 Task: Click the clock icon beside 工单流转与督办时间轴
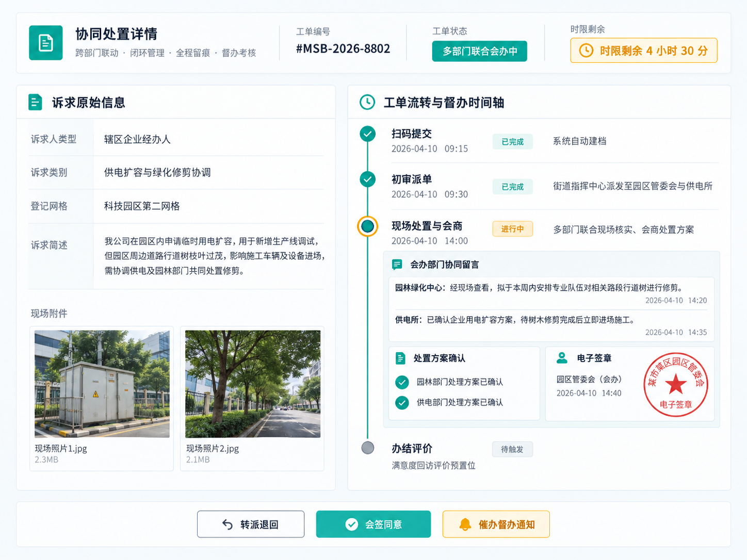pyautogui.click(x=367, y=102)
